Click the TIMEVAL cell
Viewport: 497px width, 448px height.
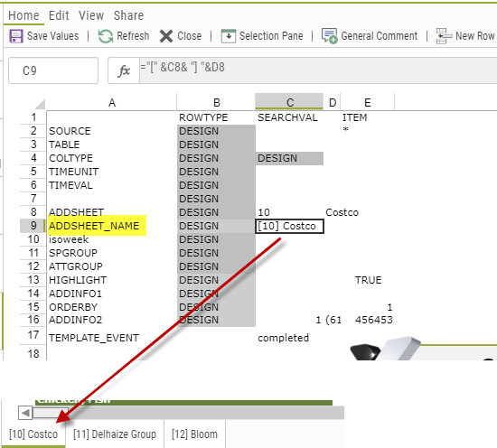(111, 185)
